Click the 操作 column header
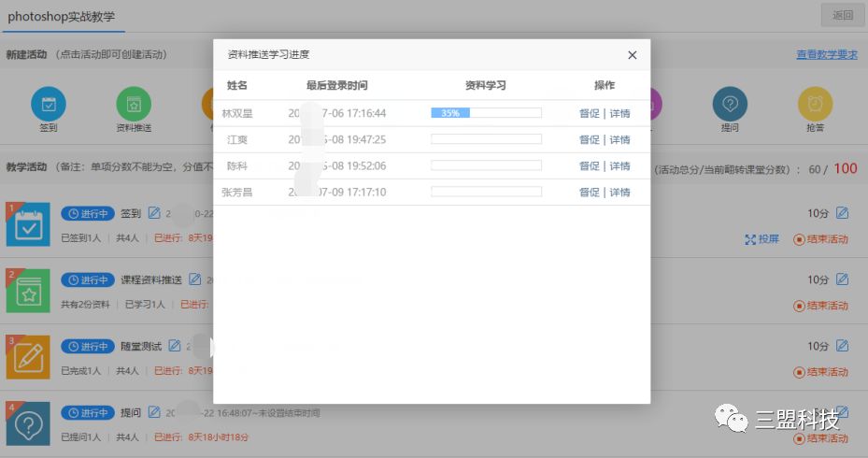The height and width of the screenshot is (458, 868). click(x=605, y=85)
